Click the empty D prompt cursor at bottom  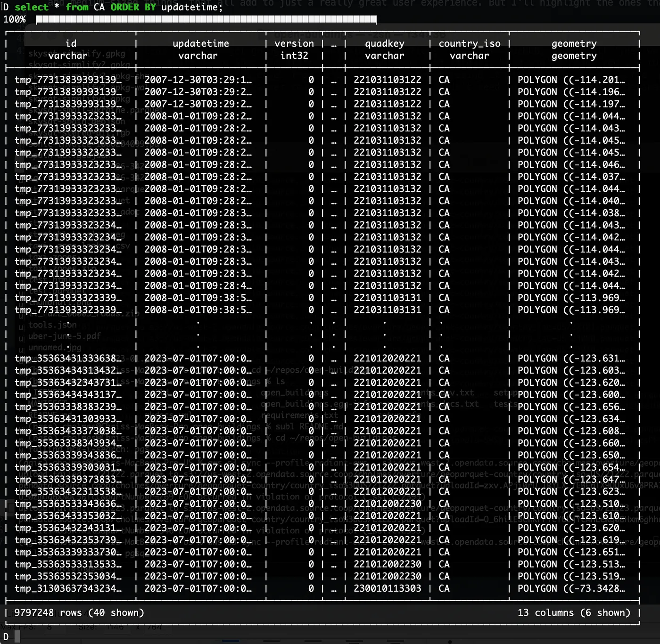[x=17, y=636]
